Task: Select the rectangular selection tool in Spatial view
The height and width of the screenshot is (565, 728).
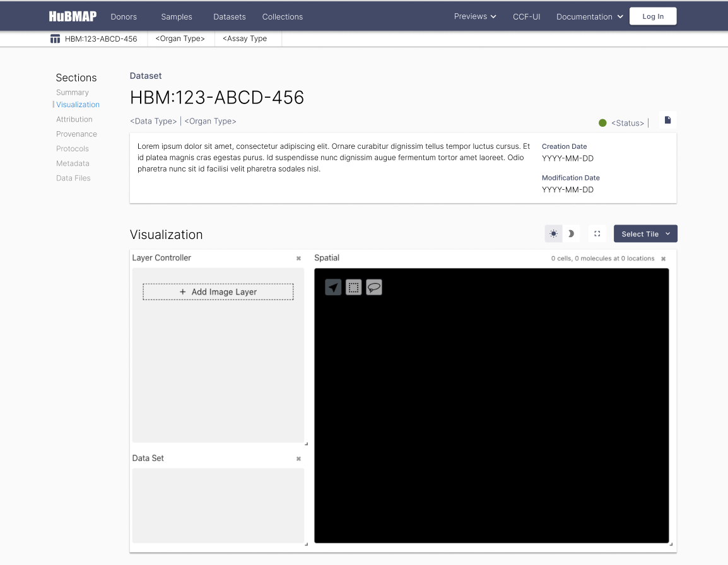Action: [x=354, y=287]
